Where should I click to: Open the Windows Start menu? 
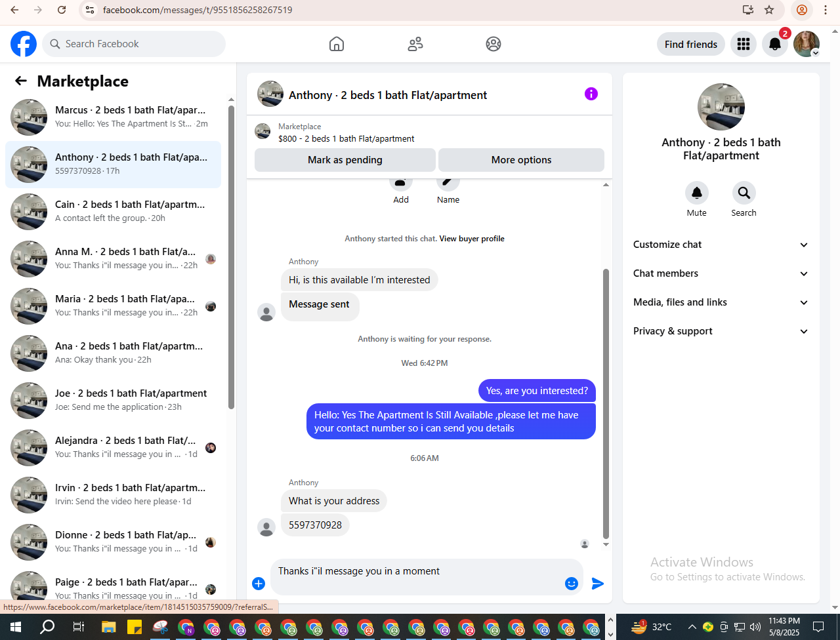point(16,627)
